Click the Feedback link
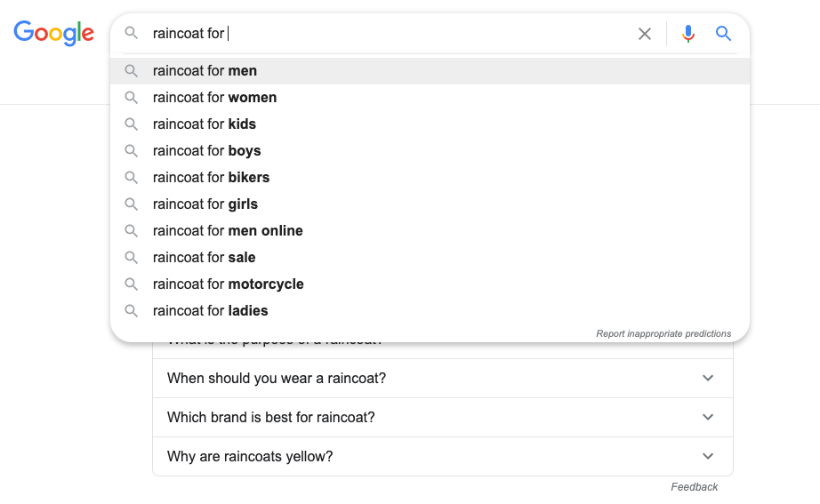Image resolution: width=820 pixels, height=504 pixels. tap(694, 487)
